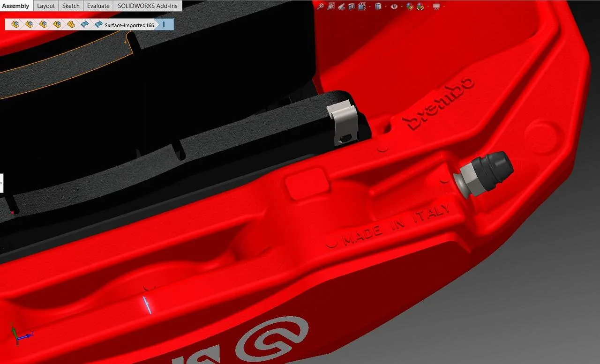Click the Edit Appearance icon
The width and height of the screenshot is (600, 364).
(410, 7)
